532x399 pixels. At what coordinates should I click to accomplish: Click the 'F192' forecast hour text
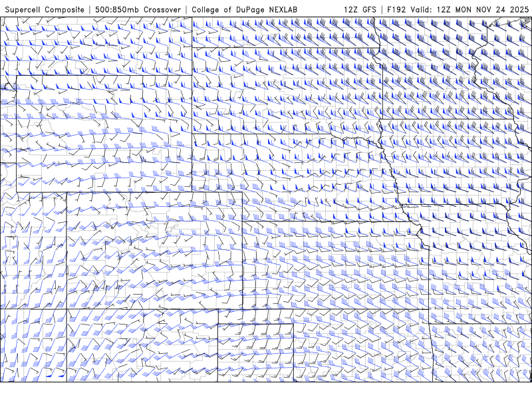point(396,10)
